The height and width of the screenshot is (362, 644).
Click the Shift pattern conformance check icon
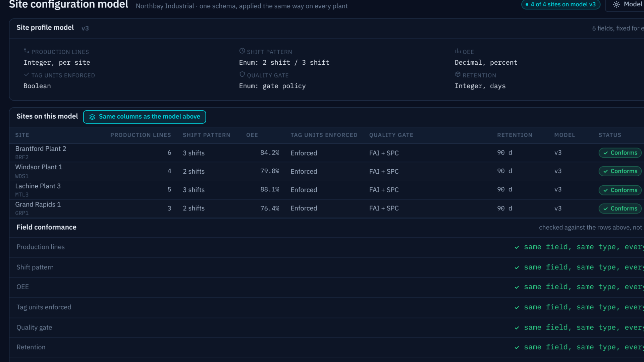(x=517, y=267)
